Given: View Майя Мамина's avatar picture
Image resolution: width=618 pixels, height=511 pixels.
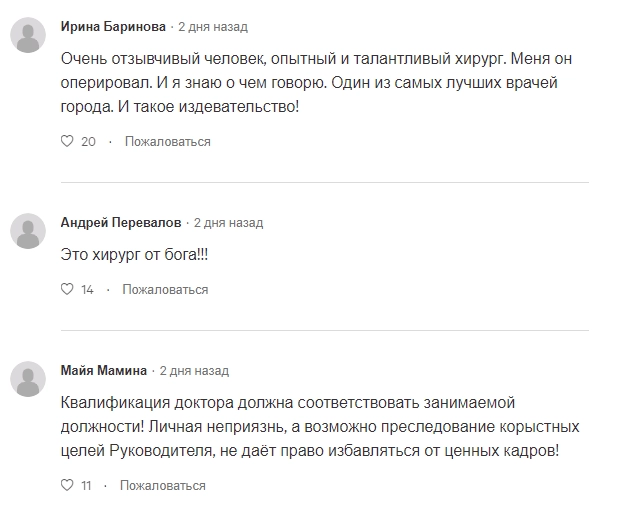Looking at the screenshot, I should point(27,379).
